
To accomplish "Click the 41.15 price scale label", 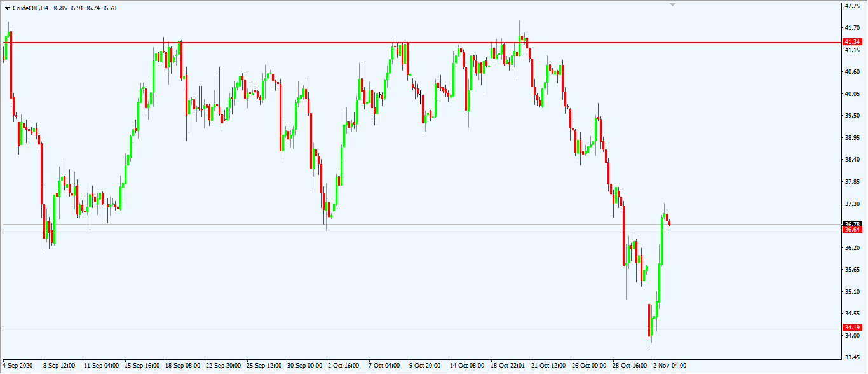I will pos(852,50).
